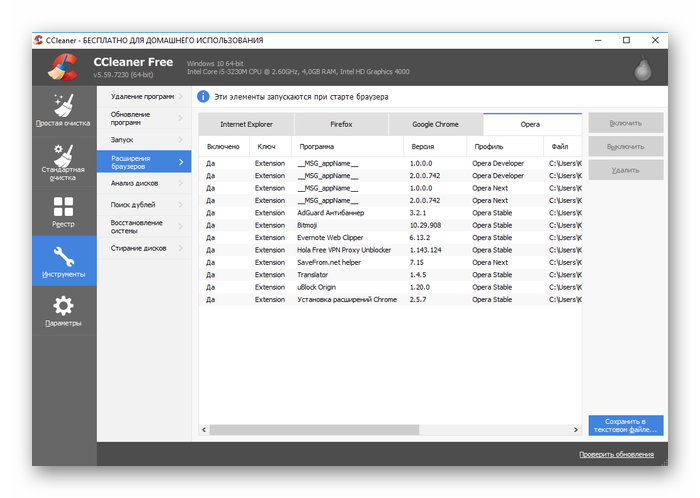Viewport: 700px width, 498px height.
Task: Open Обновление программ menu item
Action: tap(144, 118)
